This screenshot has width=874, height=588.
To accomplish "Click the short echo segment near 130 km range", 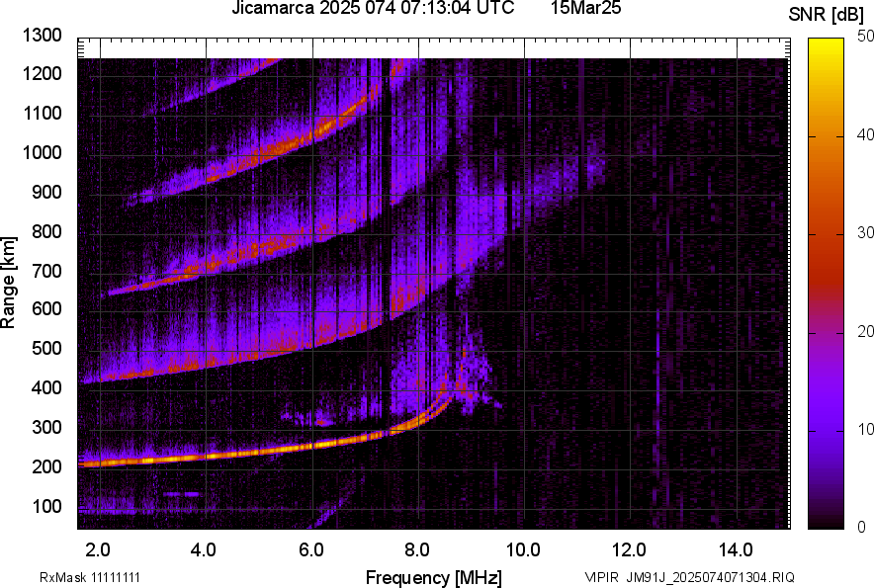I will [181, 494].
